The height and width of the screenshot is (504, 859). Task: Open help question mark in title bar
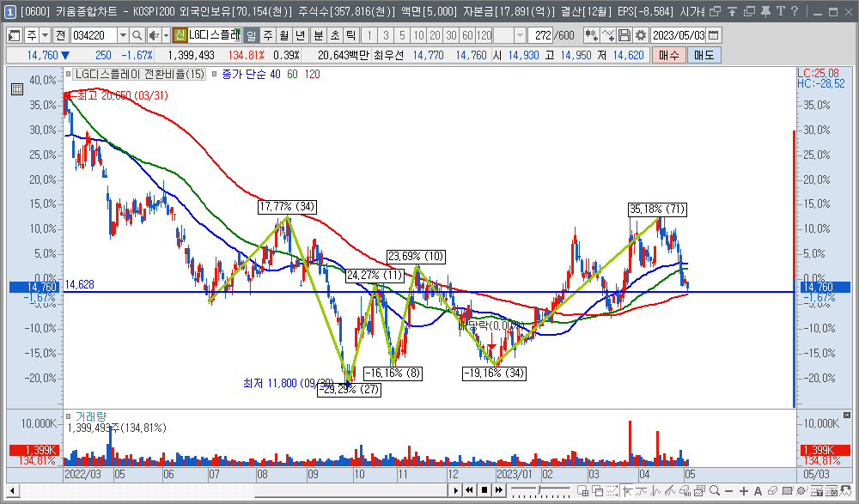tap(795, 11)
